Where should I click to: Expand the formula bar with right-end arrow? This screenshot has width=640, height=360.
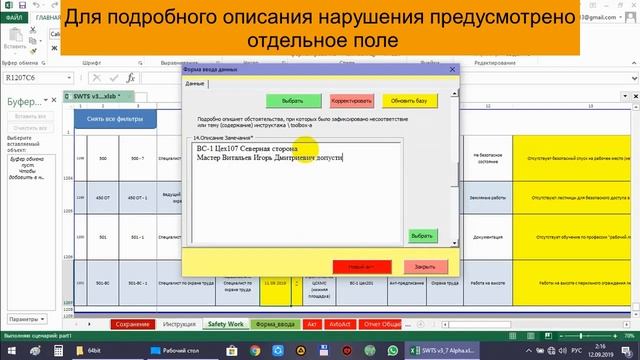tap(634, 78)
